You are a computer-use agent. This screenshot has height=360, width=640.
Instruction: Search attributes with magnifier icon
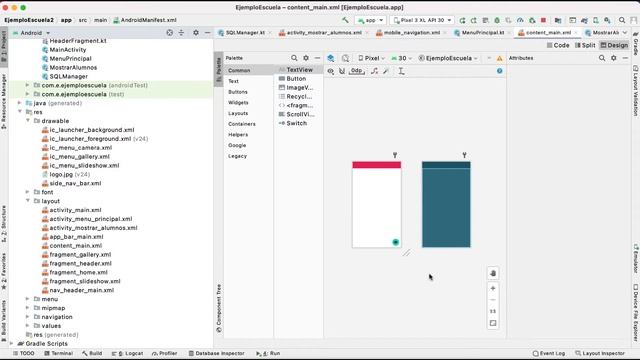[602, 58]
